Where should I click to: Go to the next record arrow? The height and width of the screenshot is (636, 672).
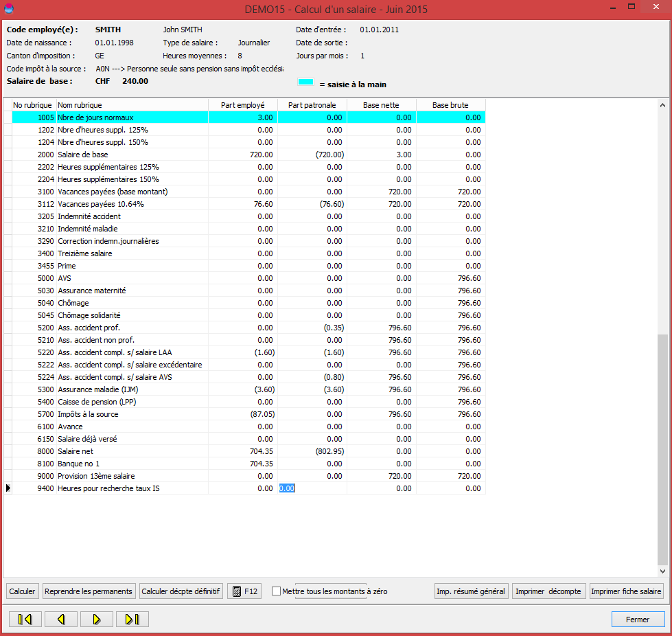[96, 619]
